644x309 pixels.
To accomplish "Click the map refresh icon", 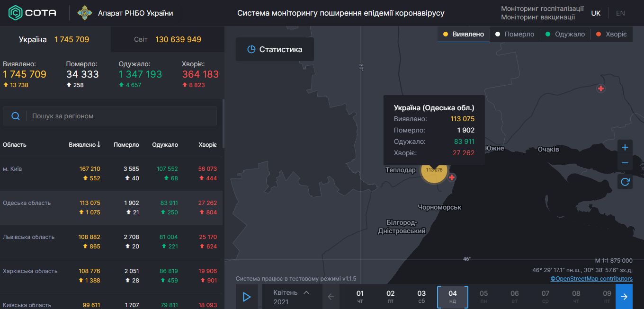I will coord(625,182).
